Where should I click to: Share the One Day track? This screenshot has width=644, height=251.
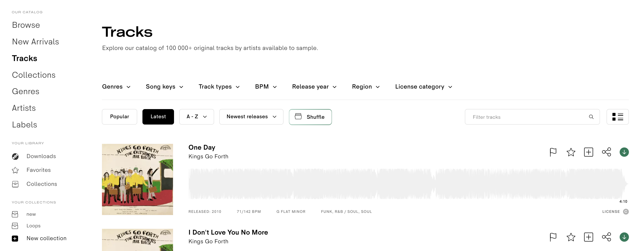pos(606,152)
